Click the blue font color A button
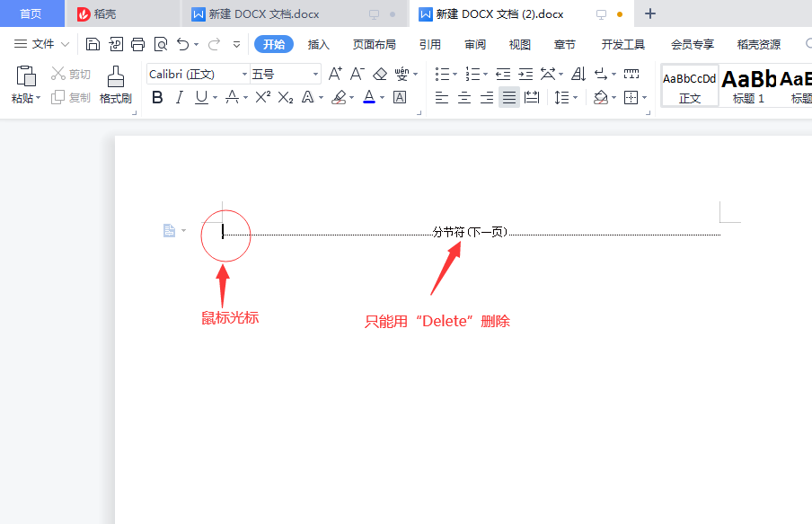 (369, 97)
